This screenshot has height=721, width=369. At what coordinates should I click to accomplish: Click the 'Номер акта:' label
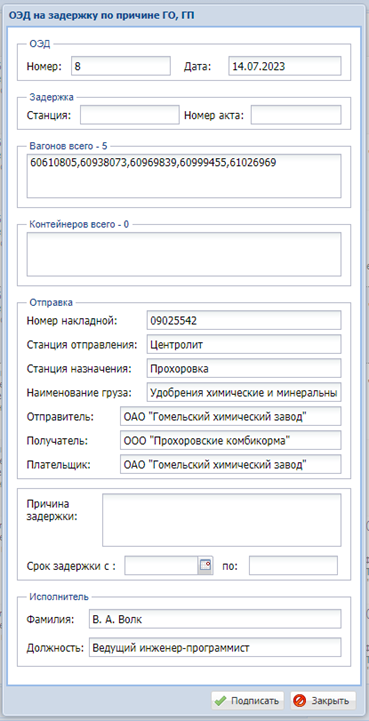[x=213, y=115]
